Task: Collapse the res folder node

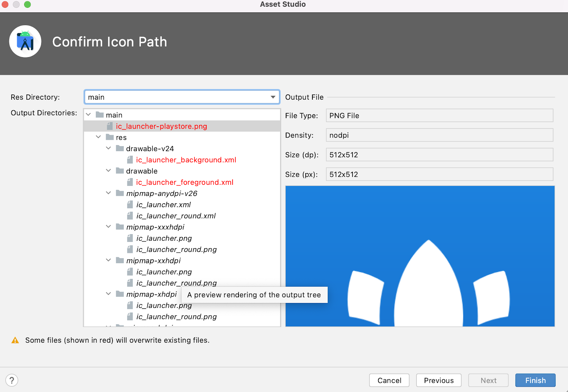Action: pos(98,137)
